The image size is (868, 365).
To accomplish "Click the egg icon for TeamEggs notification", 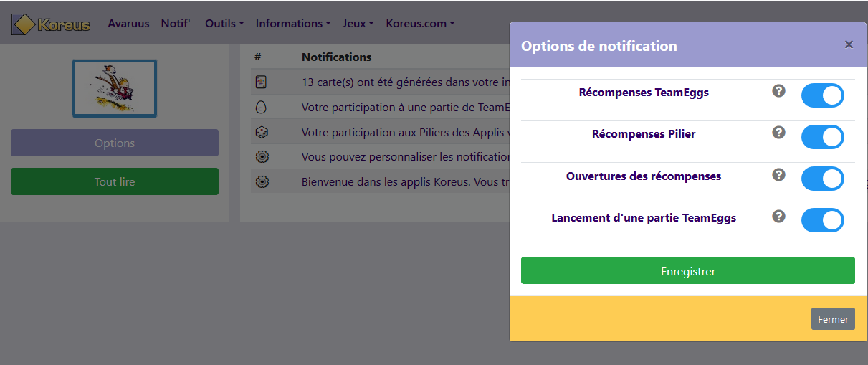I will 262,107.
